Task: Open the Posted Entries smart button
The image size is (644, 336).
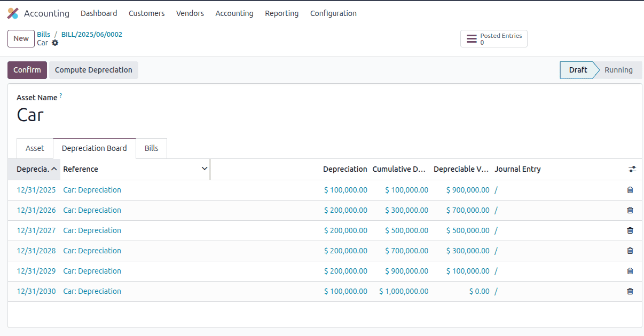Action: click(493, 38)
